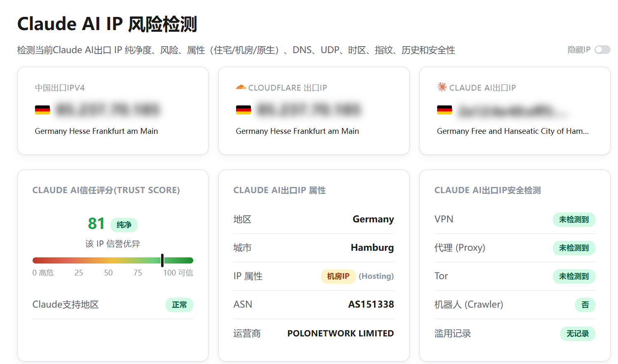Click the 否 badge for 机器人 (Crawler)
The image size is (618, 364).
click(x=585, y=305)
